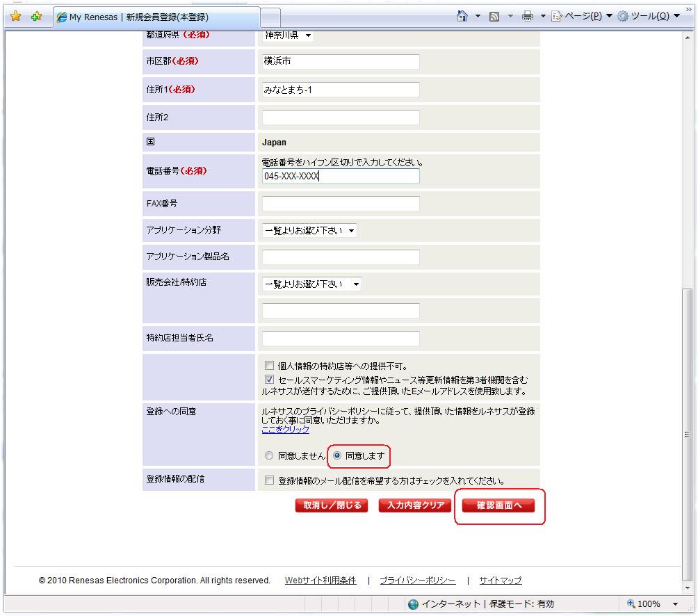Click the Add to Favorites star icon
Viewport: 698px width, 616px height.
point(36,17)
